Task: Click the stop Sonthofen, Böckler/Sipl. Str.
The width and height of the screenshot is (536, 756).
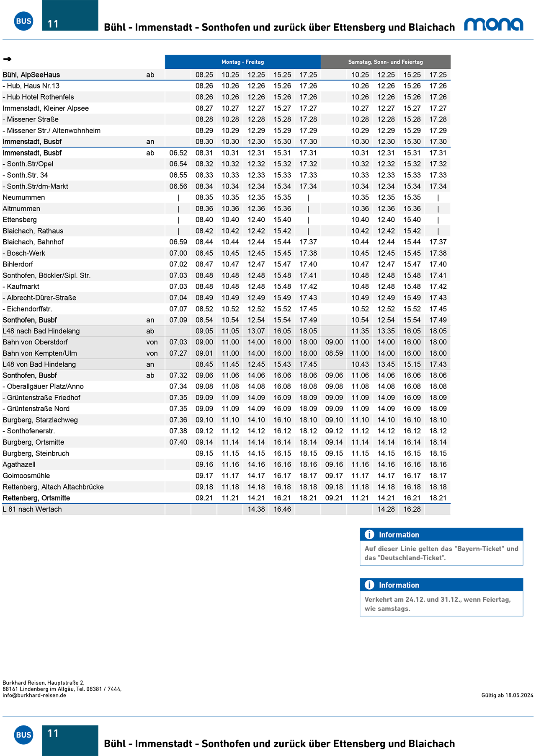Action: coord(46,275)
